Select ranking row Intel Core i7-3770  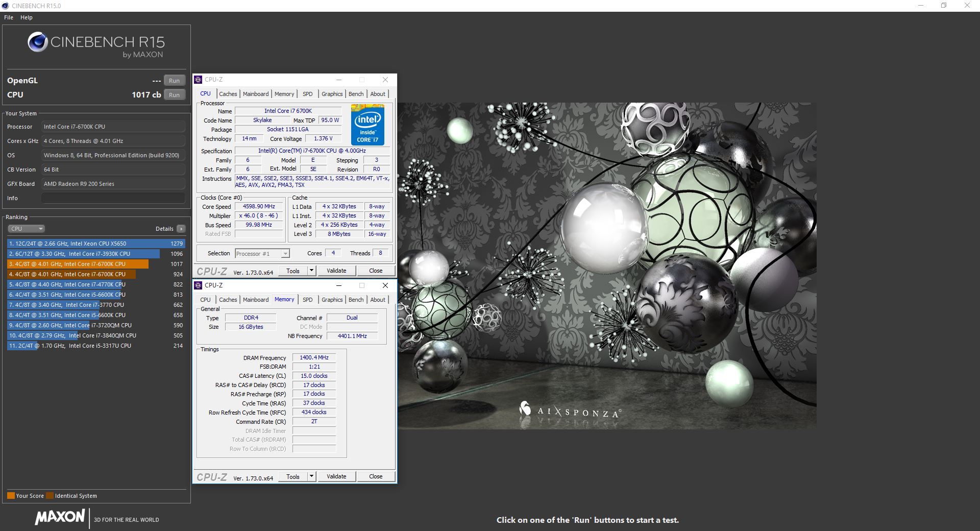pyautogui.click(x=96, y=305)
